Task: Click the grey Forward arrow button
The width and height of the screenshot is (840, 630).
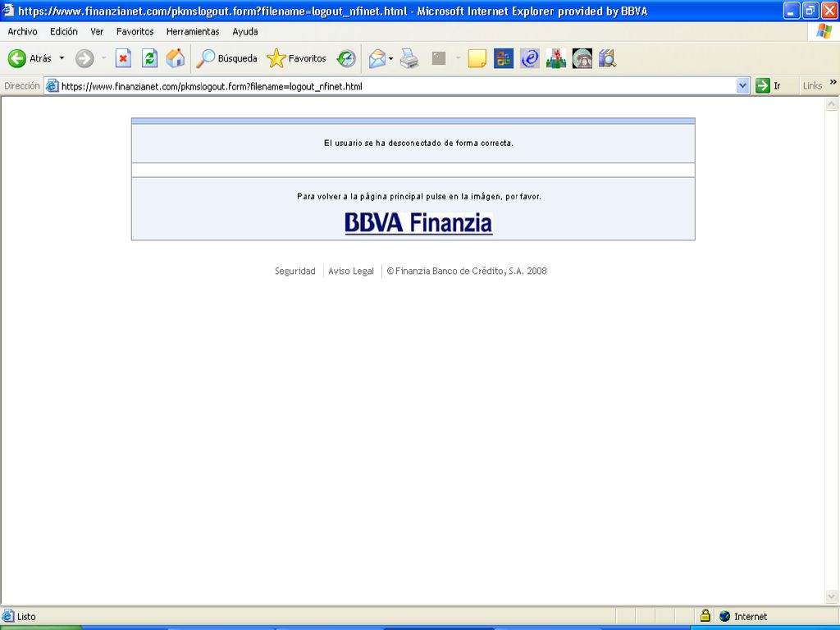Action: coord(84,58)
